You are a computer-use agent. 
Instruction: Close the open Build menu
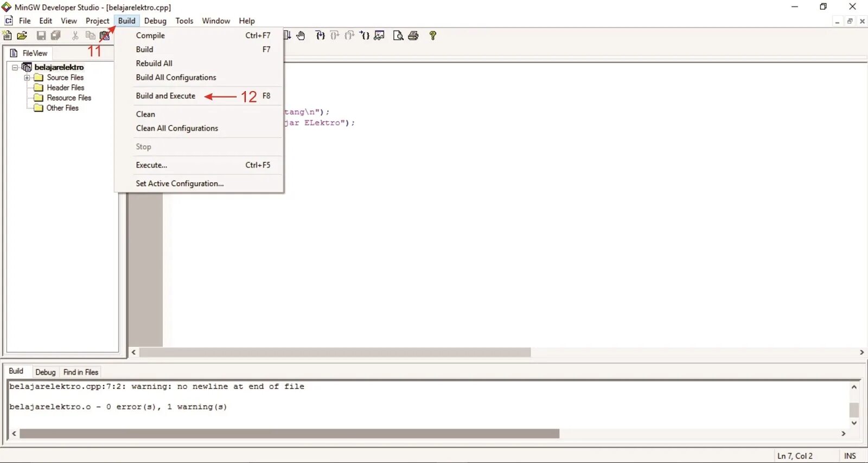click(127, 21)
